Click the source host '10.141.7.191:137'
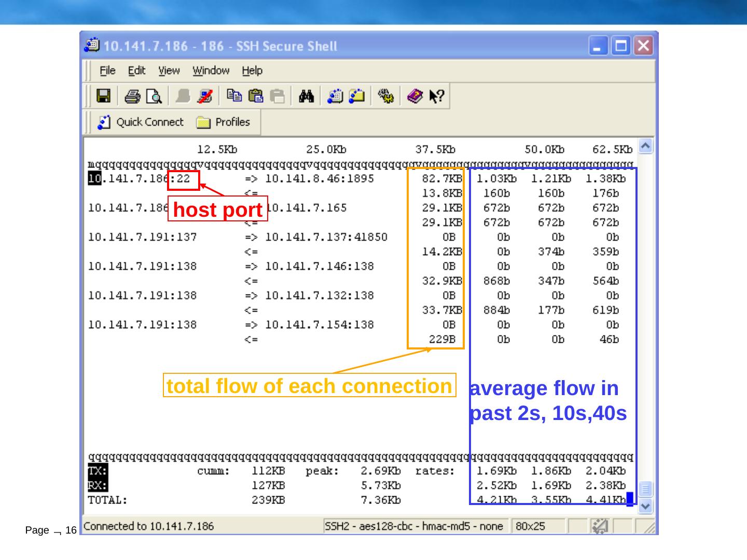The width and height of the screenshot is (747, 560). [x=143, y=237]
